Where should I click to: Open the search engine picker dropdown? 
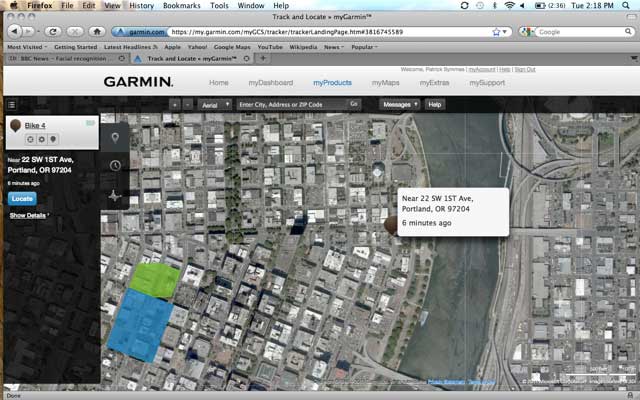point(527,32)
